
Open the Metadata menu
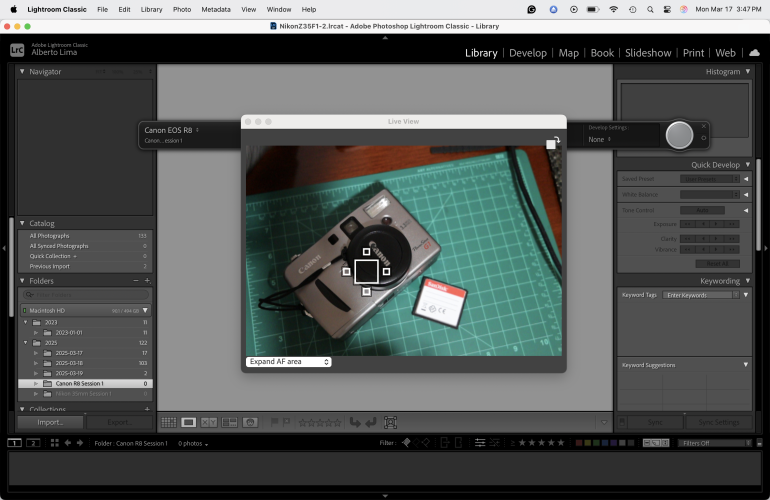point(216,9)
